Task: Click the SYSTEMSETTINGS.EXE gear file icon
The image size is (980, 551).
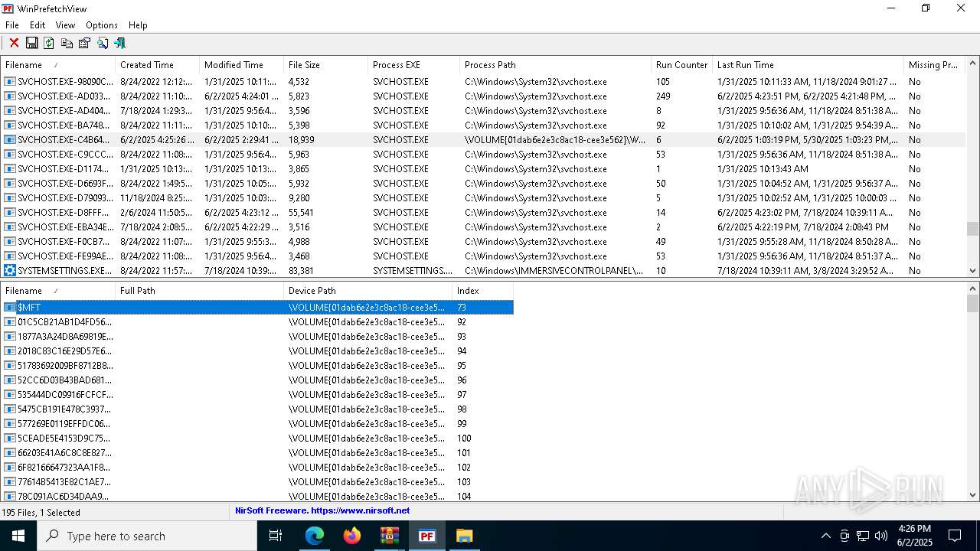Action: (10, 271)
